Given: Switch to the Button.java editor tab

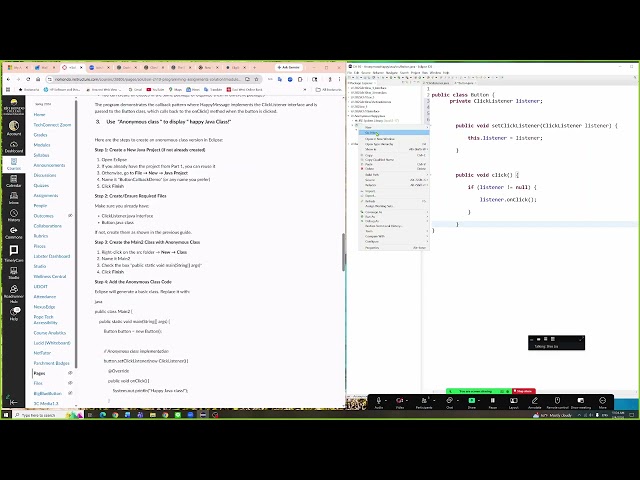Looking at the screenshot, I should tap(466, 83).
